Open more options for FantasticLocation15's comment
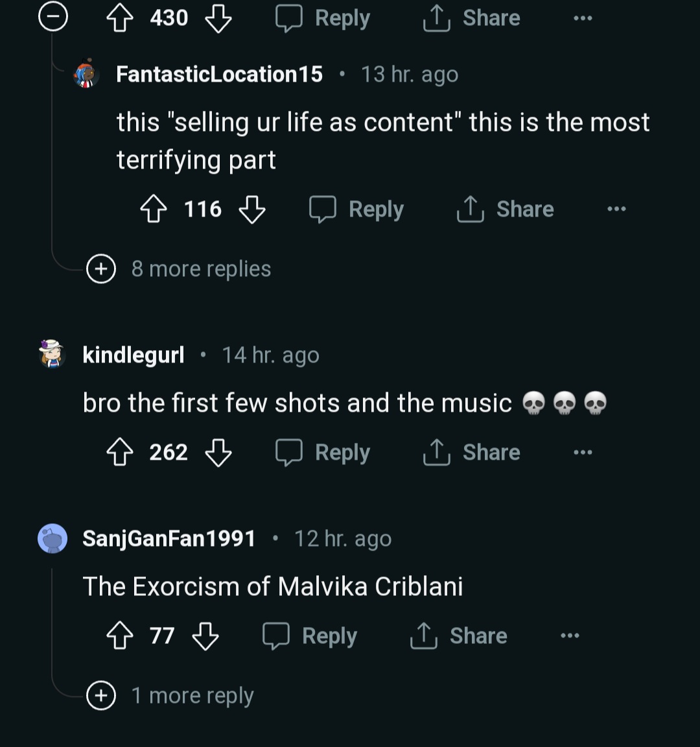This screenshot has width=700, height=747. coord(616,209)
